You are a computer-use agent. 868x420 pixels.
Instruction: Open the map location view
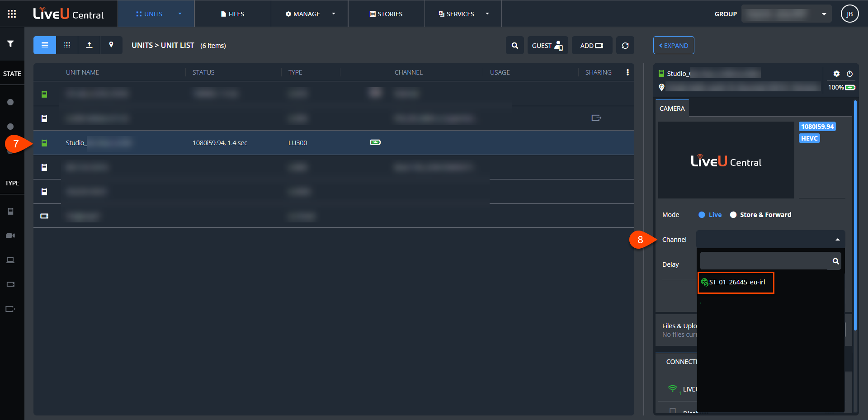pos(111,45)
